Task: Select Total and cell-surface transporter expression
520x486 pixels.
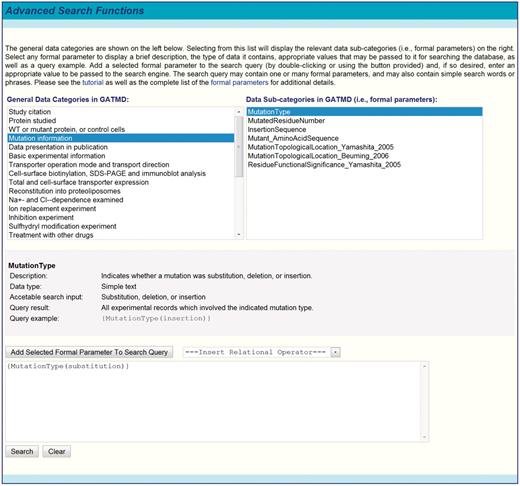Action: pos(121,182)
